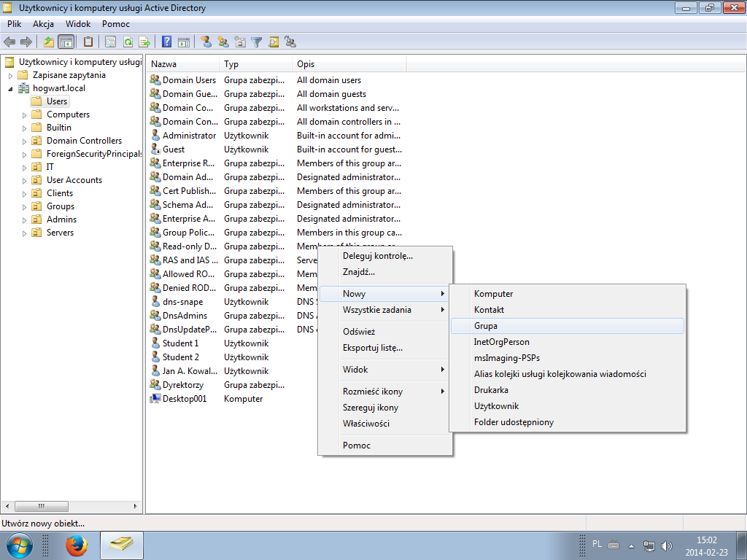Image resolution: width=747 pixels, height=560 pixels.
Task: Expand the Builtin tree node
Action: (x=24, y=128)
